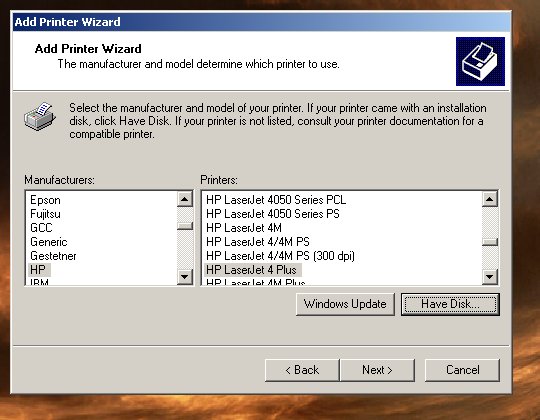This screenshot has height=420, width=540.
Task: Return to previous step with Back
Action: [302, 370]
